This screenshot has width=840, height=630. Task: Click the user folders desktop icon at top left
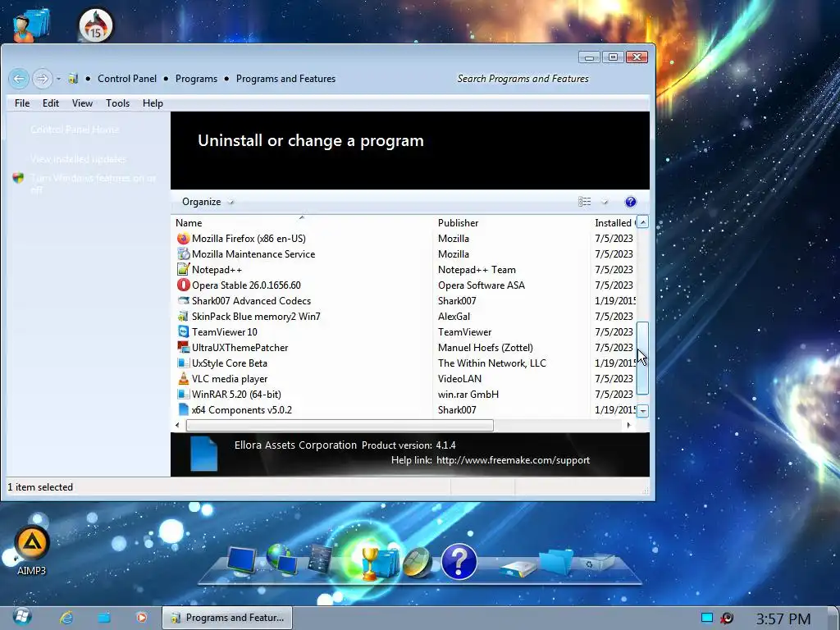coord(31,25)
